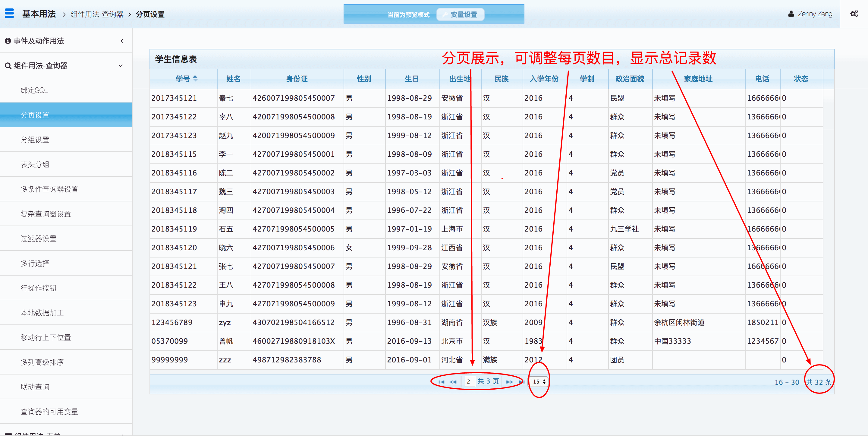Open 过滤器设置 sidebar item
Screen dimensions: 868x436
(x=38, y=239)
